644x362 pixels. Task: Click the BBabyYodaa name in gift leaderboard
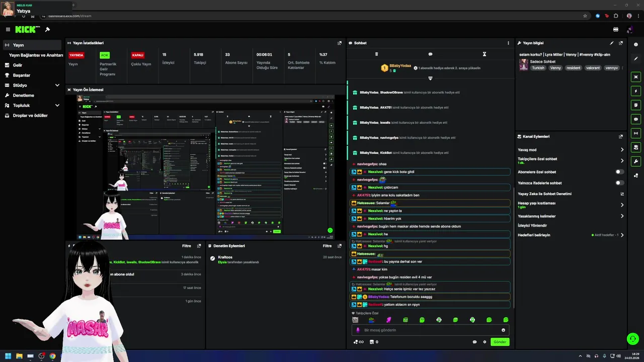click(x=400, y=66)
